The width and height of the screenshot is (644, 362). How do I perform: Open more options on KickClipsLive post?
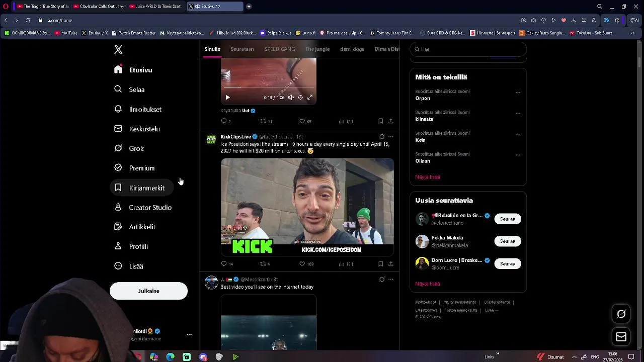(x=391, y=137)
